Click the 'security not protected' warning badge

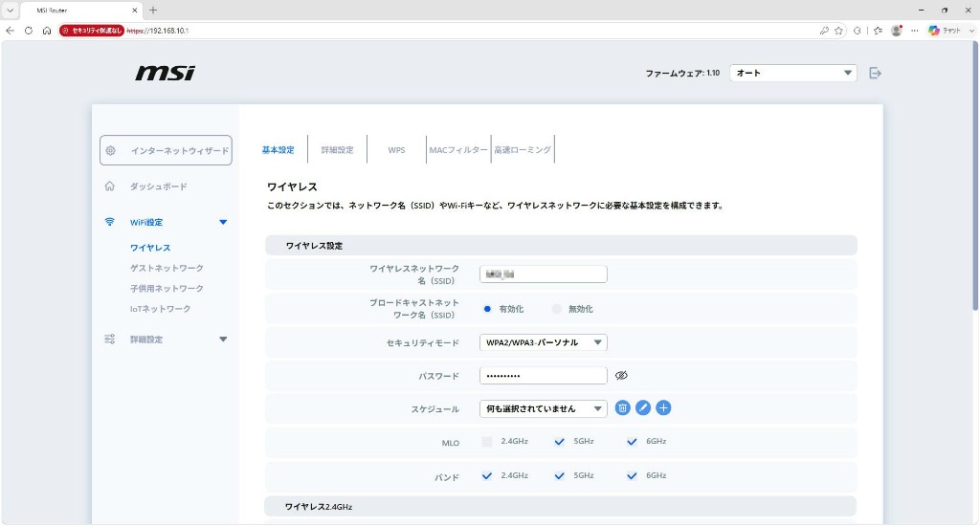[x=91, y=31]
